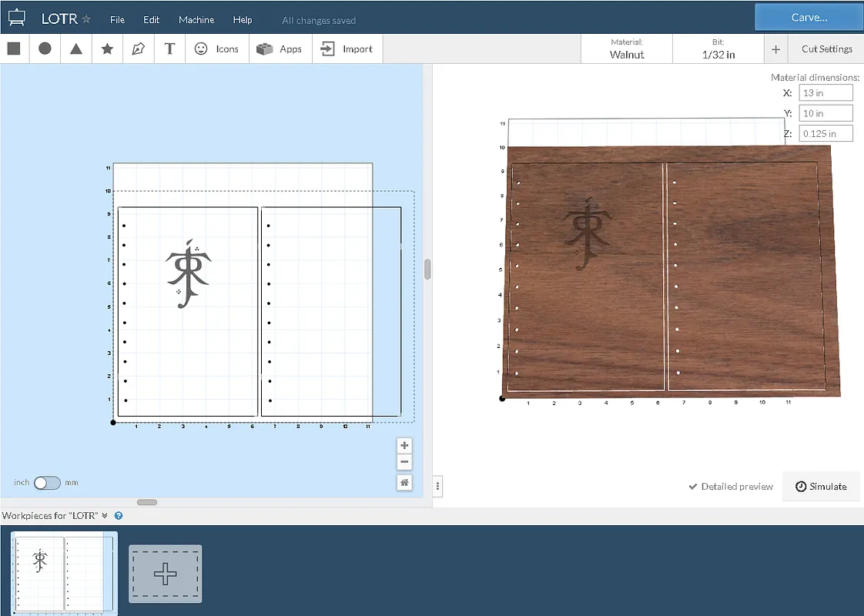Select the Text tool
Screen dimensions: 864x616
[169, 49]
